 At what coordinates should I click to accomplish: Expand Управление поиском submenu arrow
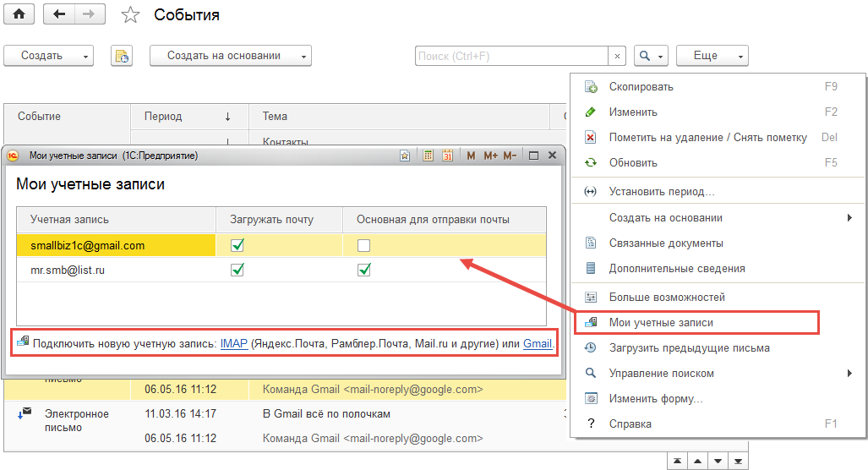tap(849, 373)
